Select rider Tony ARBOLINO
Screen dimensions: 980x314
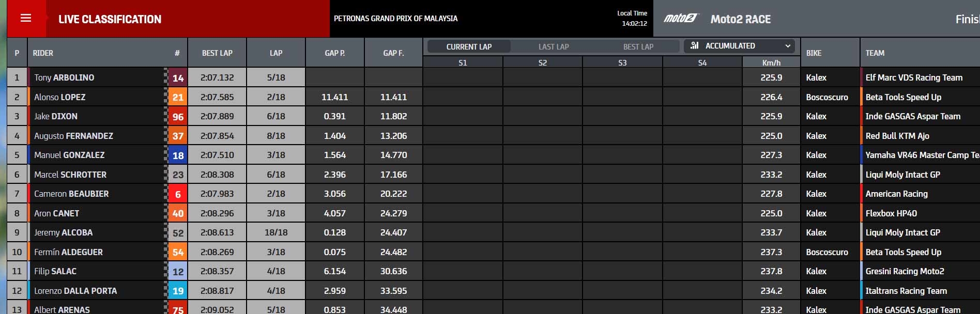click(64, 77)
